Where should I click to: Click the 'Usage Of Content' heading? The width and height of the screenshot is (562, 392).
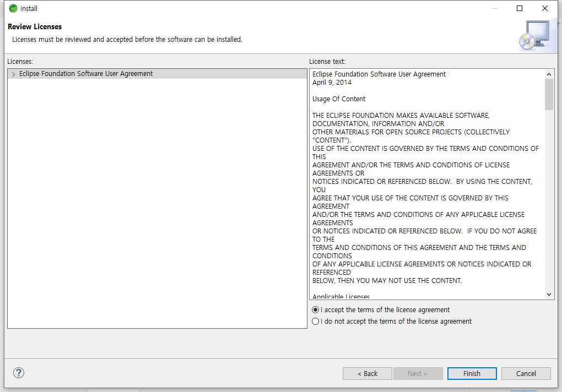point(339,99)
